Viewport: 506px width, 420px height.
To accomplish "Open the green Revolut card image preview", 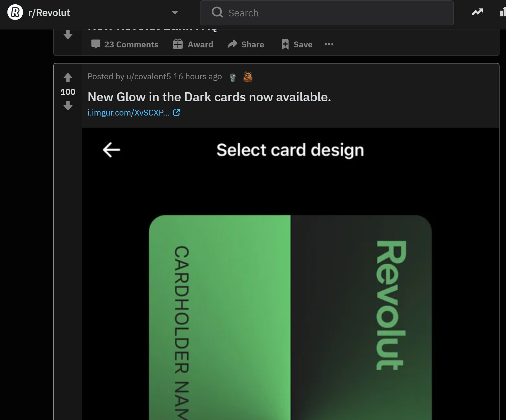I will coord(290,317).
